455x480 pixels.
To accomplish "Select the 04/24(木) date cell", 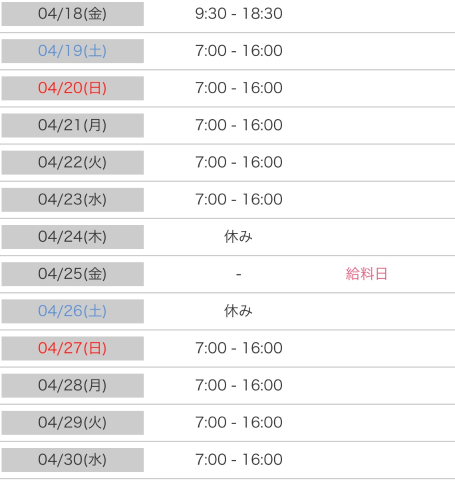I will point(73,237).
